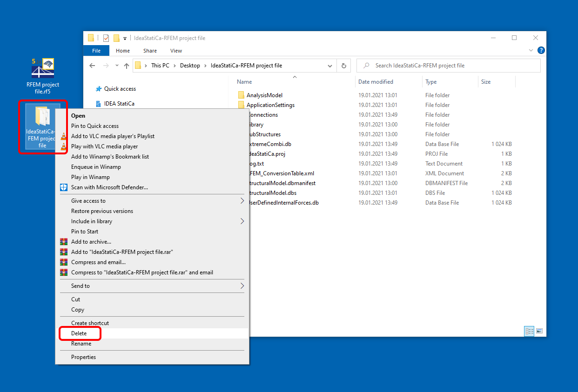Refresh the current folder view
Viewport: 578px width, 392px height.
pos(343,66)
